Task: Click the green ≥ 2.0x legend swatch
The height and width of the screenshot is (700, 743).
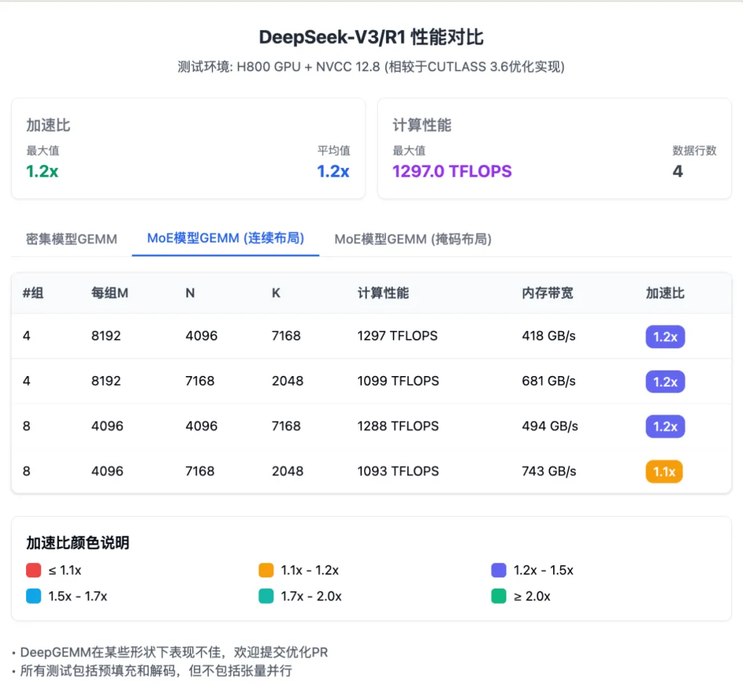Action: click(x=499, y=595)
